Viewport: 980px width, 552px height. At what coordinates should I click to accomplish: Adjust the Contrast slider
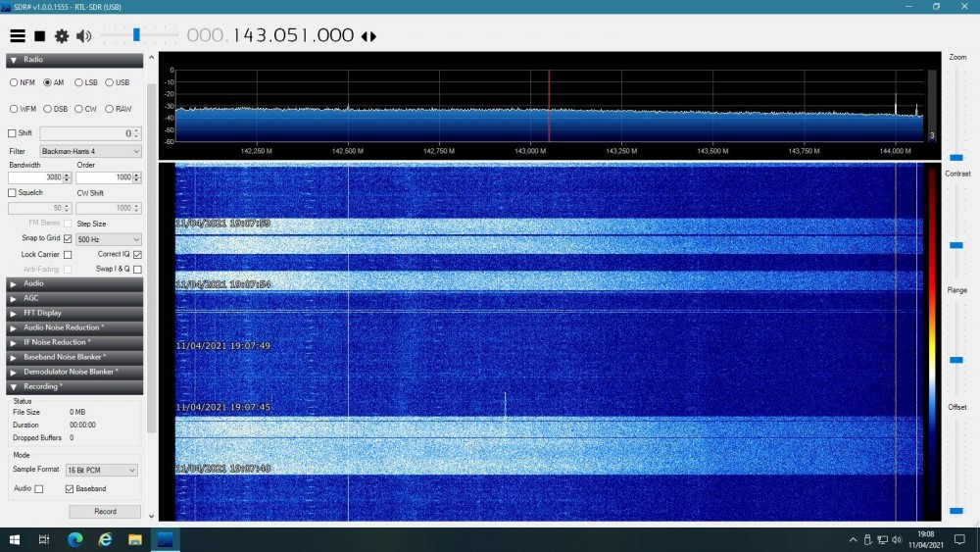point(956,245)
